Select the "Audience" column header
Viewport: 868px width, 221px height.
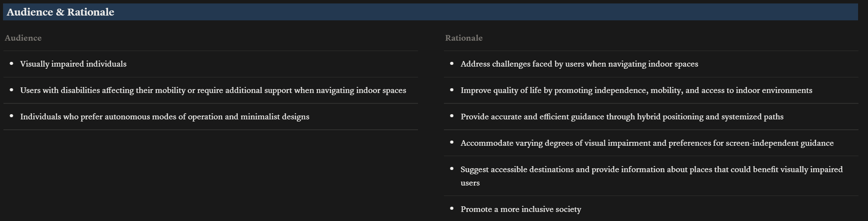coord(23,38)
